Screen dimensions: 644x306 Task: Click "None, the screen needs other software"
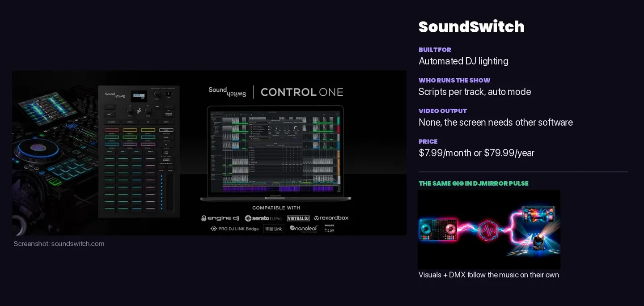pyautogui.click(x=496, y=123)
